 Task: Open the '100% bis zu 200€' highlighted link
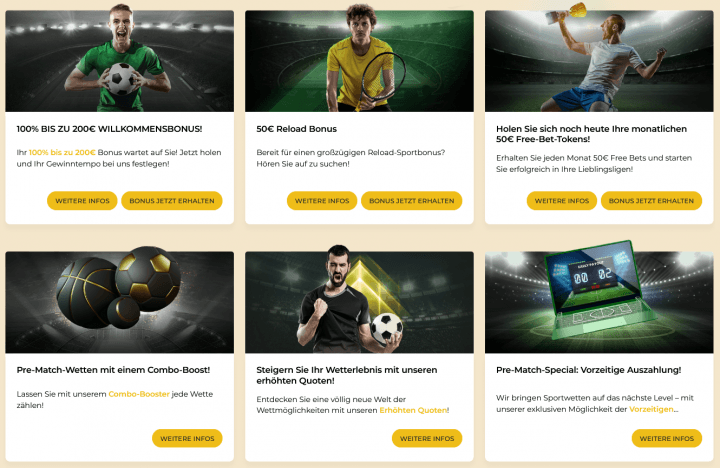pyautogui.click(x=62, y=152)
